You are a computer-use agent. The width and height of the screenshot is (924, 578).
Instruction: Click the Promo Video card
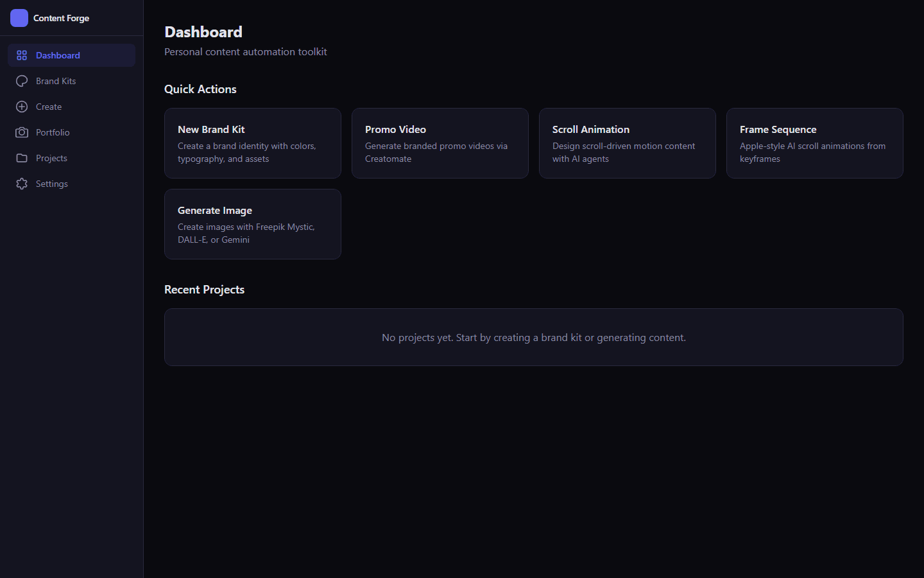pyautogui.click(x=440, y=143)
